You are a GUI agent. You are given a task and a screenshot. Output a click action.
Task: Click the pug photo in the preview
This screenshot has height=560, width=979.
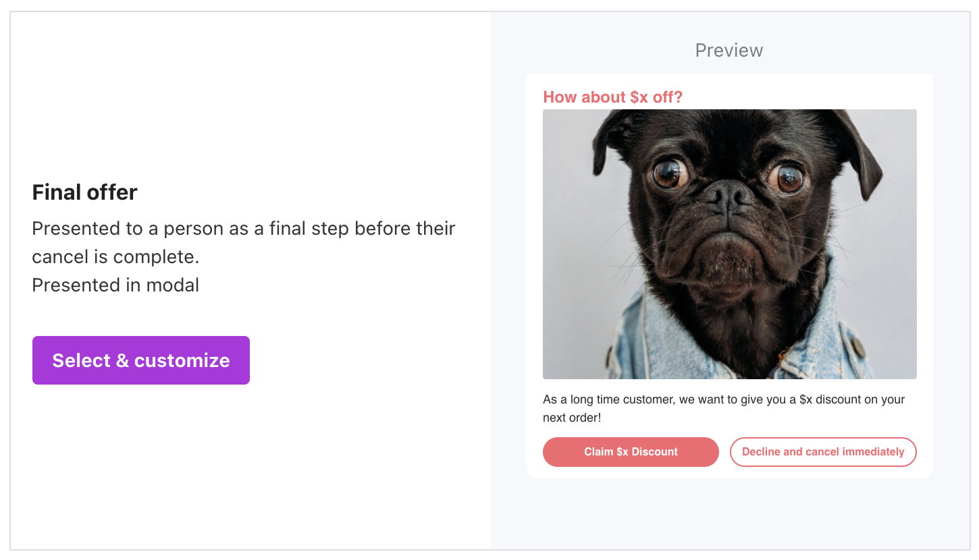729,244
